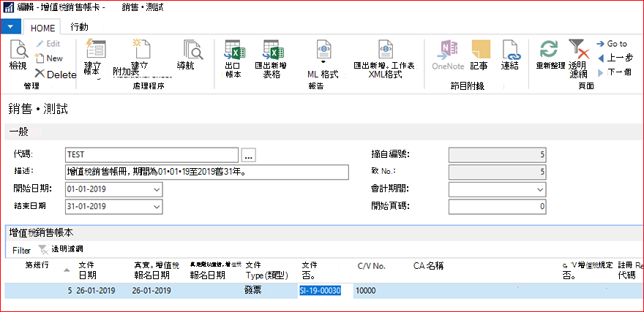The width and height of the screenshot is (644, 312).
Task: Click the 檢視 (View) magnifier icon
Action: (19, 50)
